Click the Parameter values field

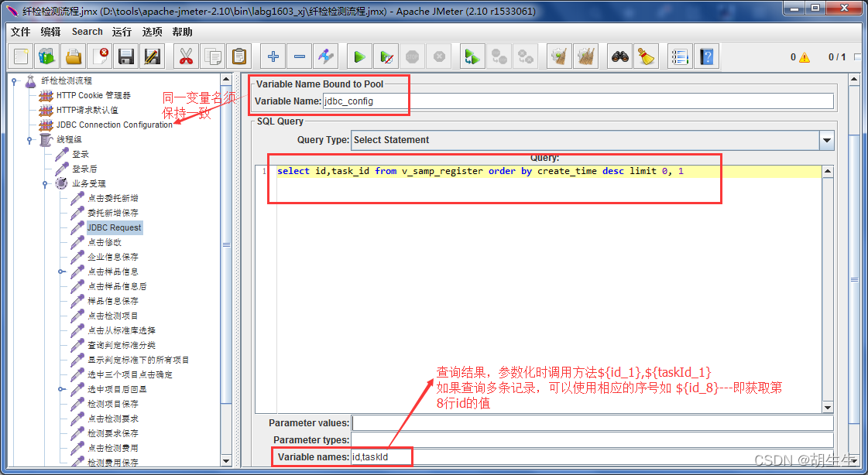coord(592,423)
